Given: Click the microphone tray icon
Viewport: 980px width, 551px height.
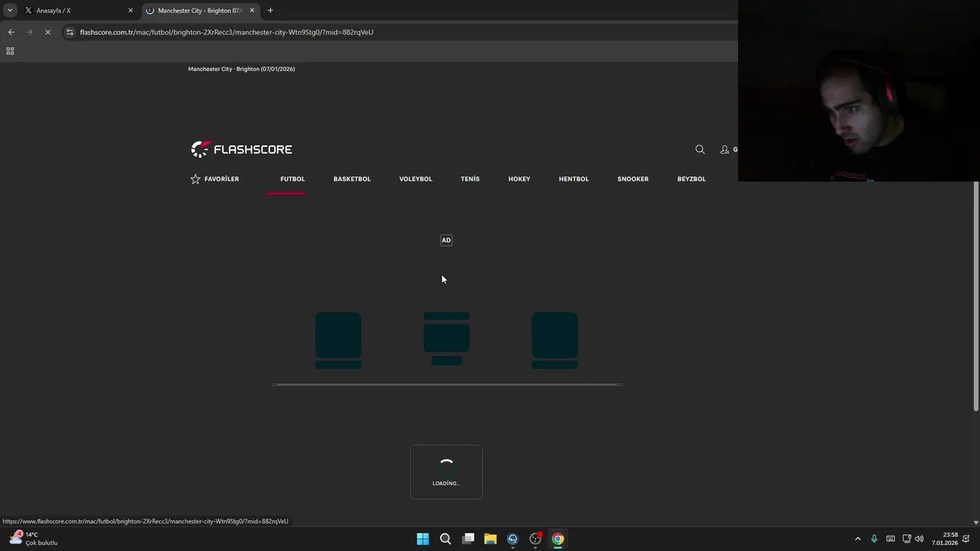Looking at the screenshot, I should click(874, 539).
